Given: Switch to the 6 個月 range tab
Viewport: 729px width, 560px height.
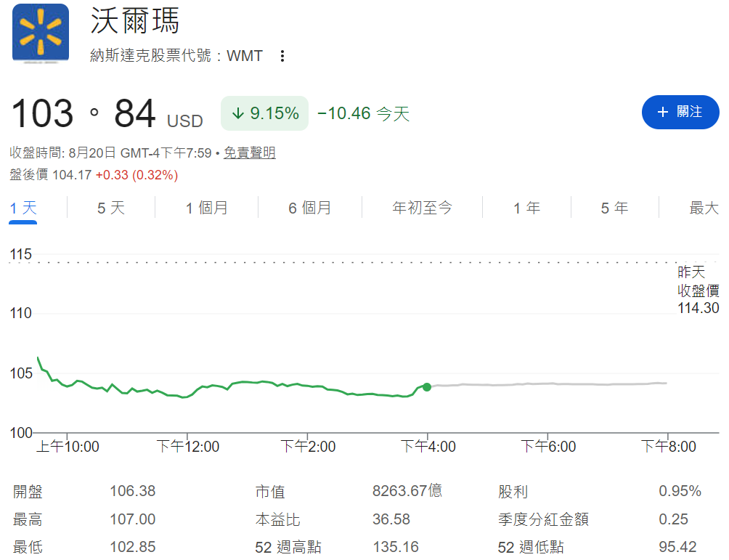Looking at the screenshot, I should coord(309,208).
